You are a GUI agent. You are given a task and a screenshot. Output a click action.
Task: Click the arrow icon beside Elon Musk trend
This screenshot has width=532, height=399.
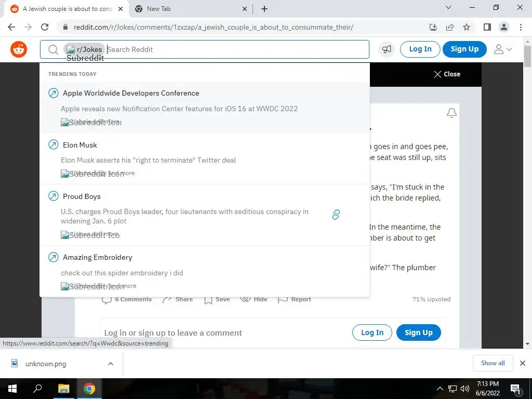pos(54,145)
